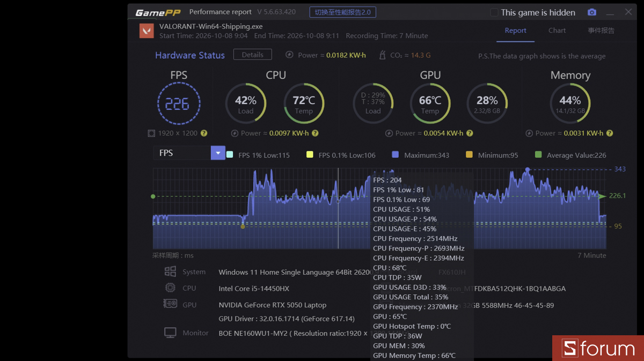Click the minimum 95 point on chart
644x361 pixels.
coord(243,226)
